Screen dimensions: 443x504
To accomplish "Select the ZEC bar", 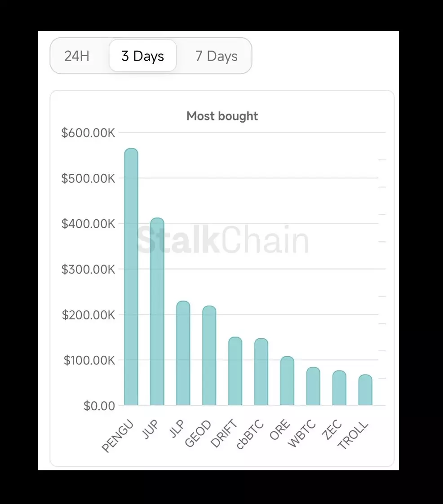I will point(340,388).
